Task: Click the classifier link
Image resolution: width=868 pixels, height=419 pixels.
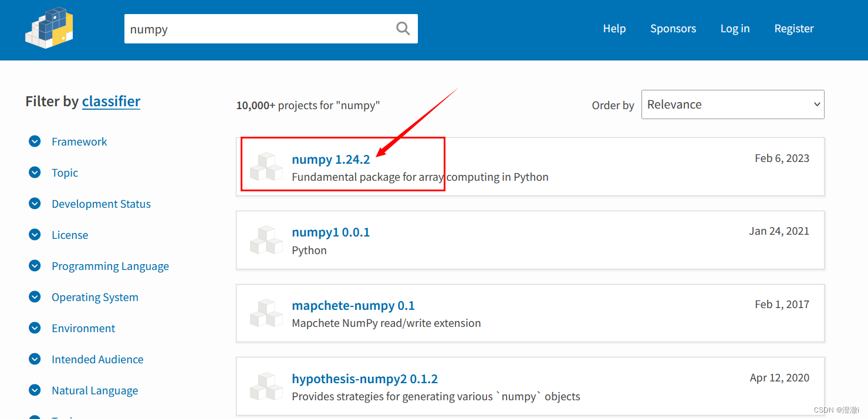Action: click(x=111, y=101)
